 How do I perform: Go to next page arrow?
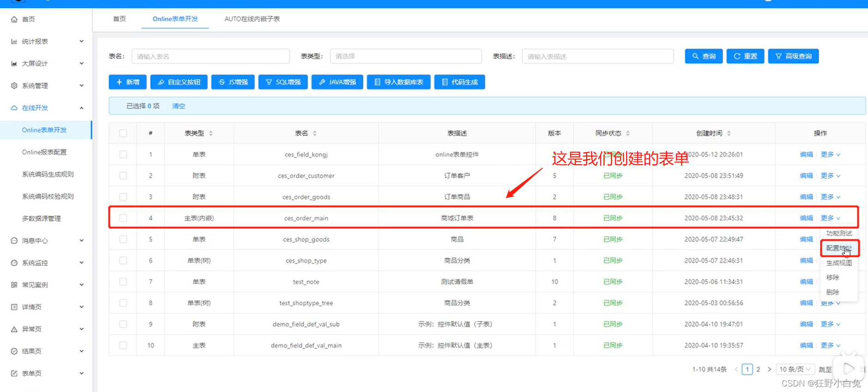[x=769, y=369]
